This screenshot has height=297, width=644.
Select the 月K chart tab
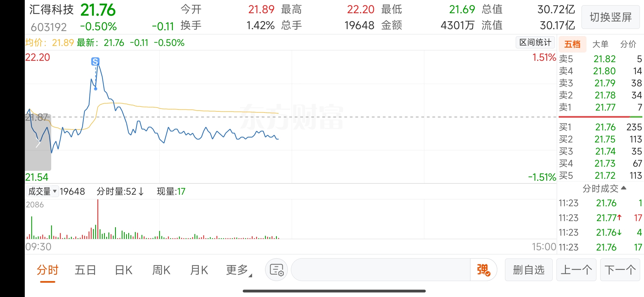pyautogui.click(x=199, y=270)
